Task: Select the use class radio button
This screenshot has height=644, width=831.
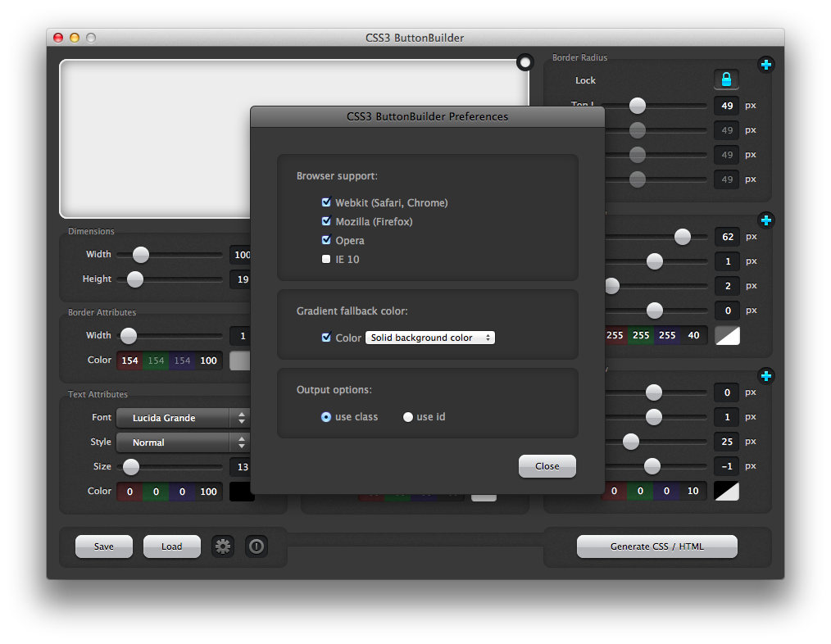Action: tap(326, 416)
